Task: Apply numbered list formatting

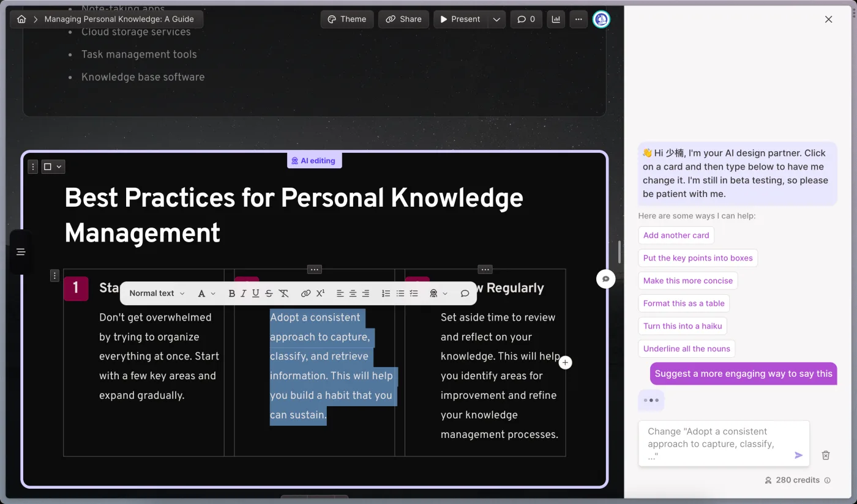Action: [x=386, y=294]
